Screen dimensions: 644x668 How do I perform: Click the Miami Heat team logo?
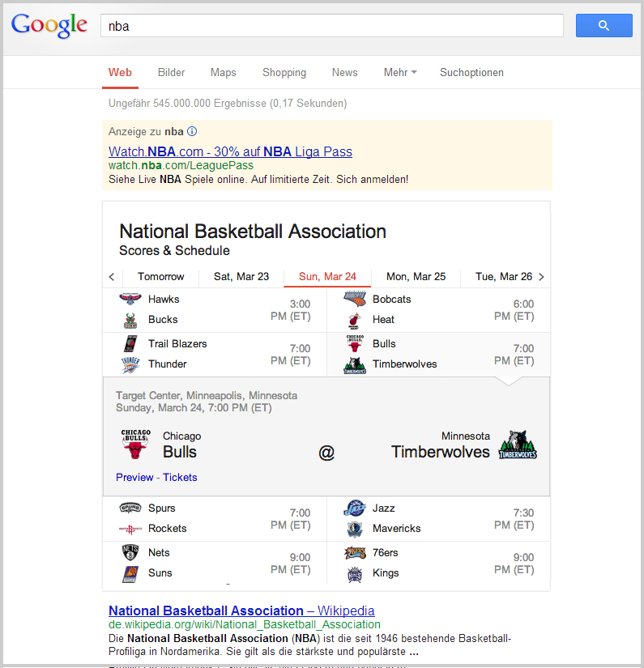click(354, 320)
